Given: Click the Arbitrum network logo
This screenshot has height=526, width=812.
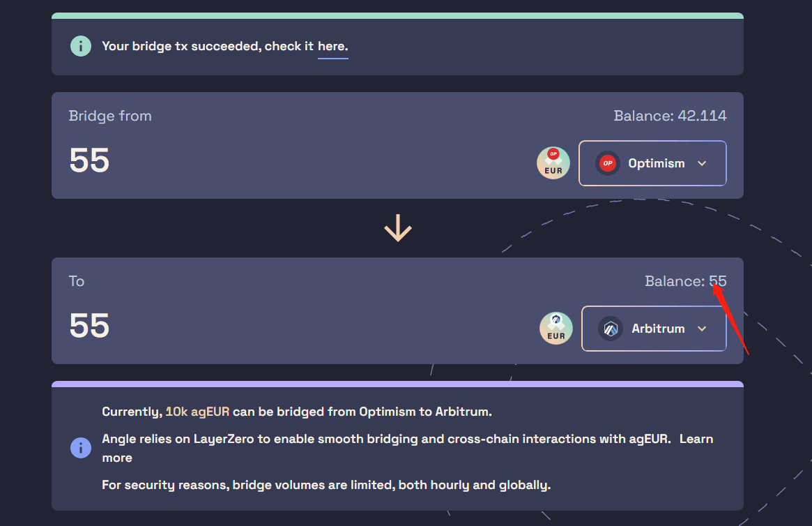Looking at the screenshot, I should (611, 329).
